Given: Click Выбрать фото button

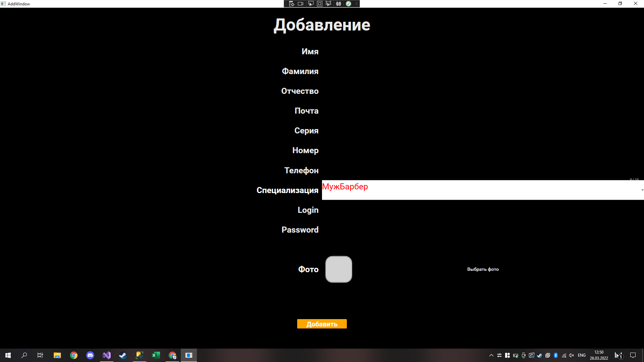Looking at the screenshot, I should pos(483,269).
